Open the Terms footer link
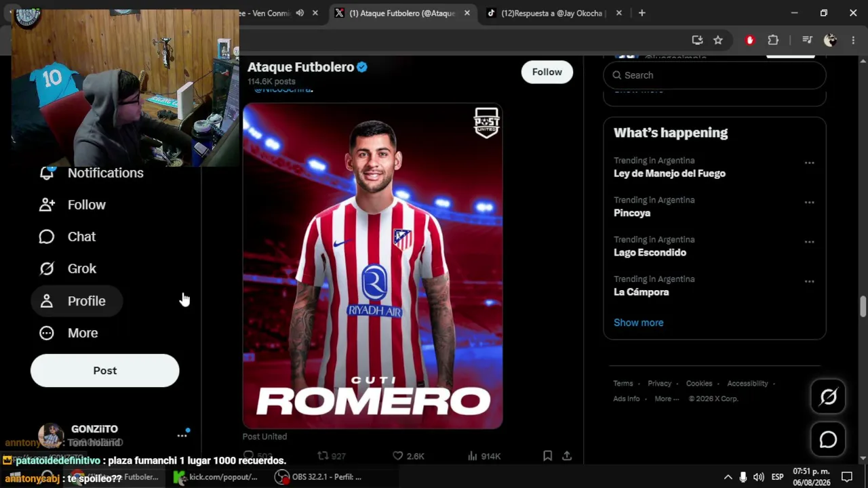Viewport: 868px width, 488px height. click(623, 384)
